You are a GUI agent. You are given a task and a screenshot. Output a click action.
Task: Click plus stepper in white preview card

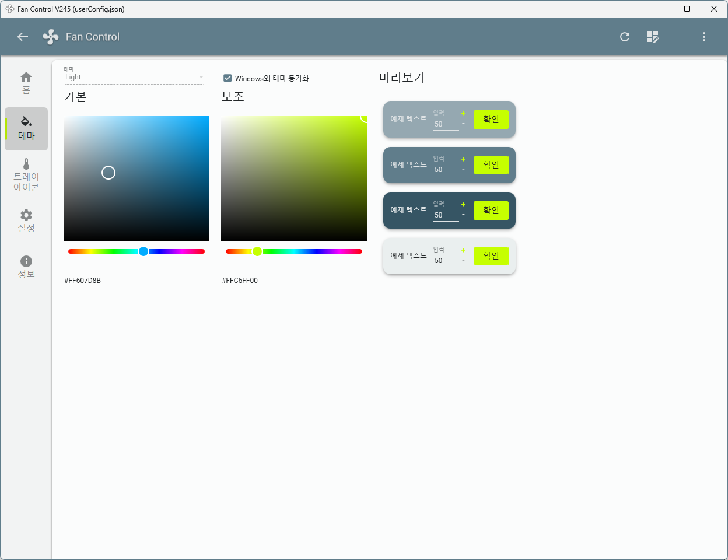(x=464, y=250)
